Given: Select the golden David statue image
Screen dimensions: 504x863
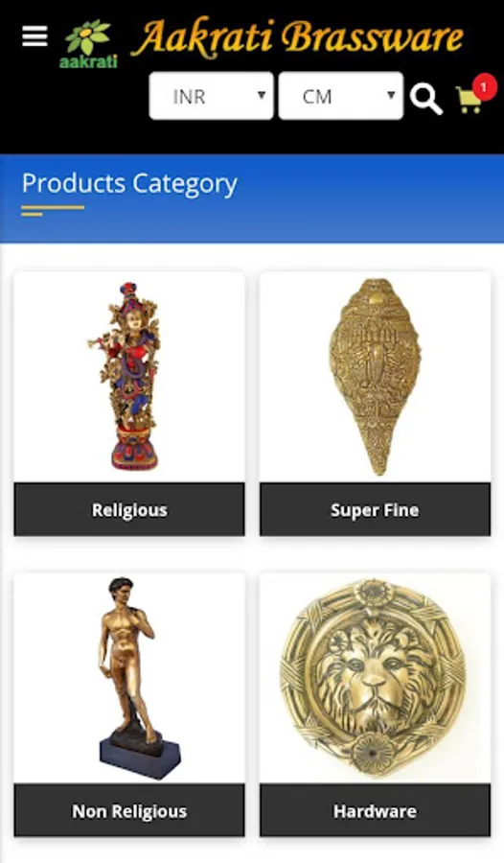Looking at the screenshot, I should (x=138, y=678).
